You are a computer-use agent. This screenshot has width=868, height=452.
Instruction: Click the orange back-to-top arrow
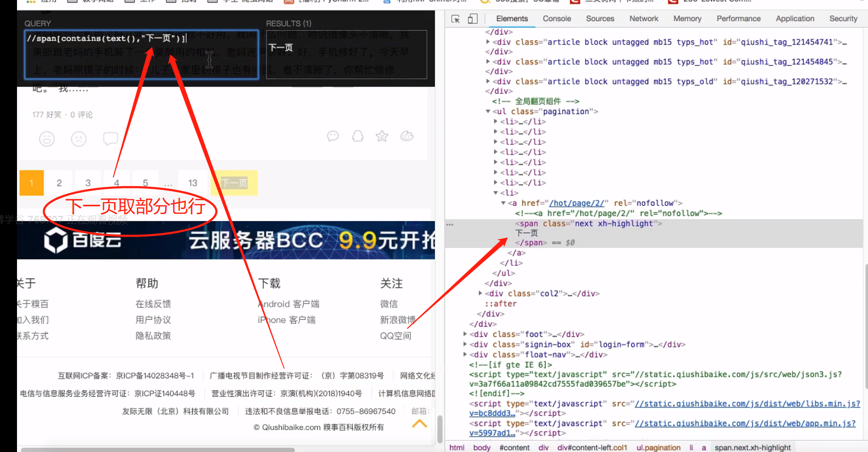(x=419, y=423)
